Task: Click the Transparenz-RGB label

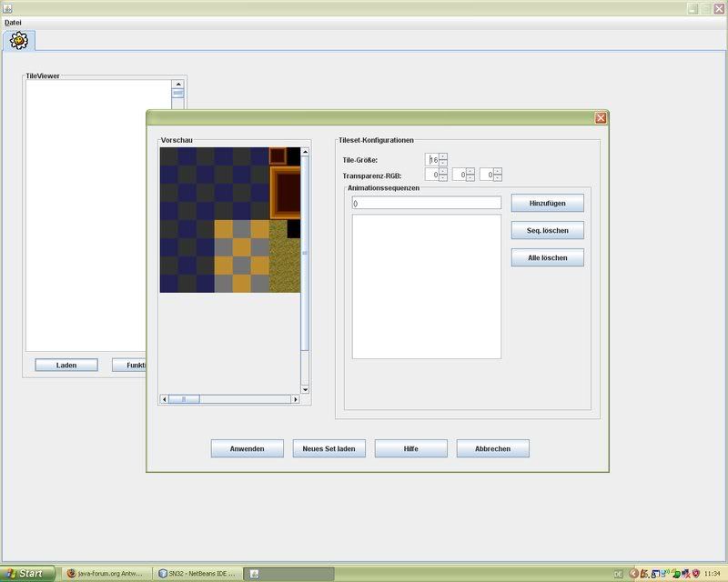Action: tap(372, 176)
